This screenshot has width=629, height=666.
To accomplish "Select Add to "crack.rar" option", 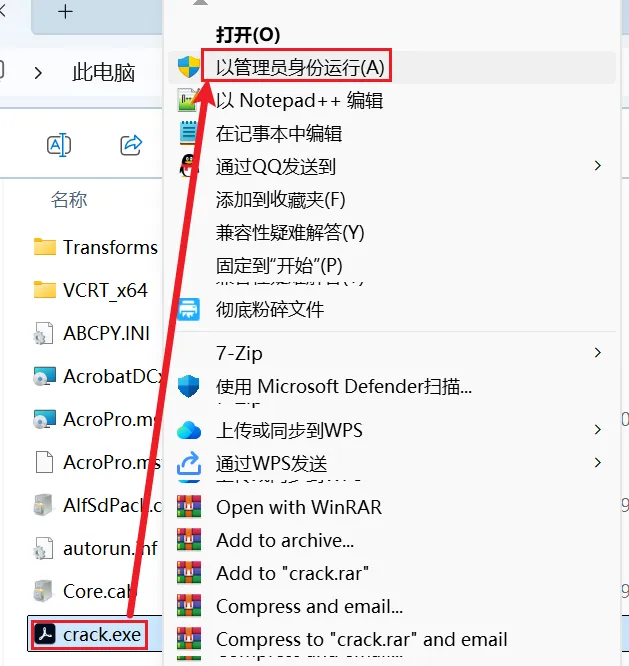I will tap(292, 573).
